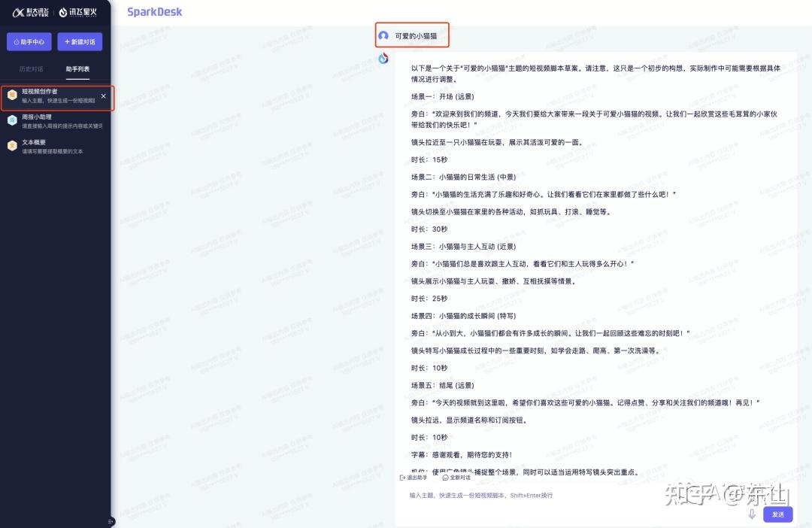Viewport: 812px width, 528px height.
Task: Click 退出助手 to exit the assistant
Action: coord(418,478)
